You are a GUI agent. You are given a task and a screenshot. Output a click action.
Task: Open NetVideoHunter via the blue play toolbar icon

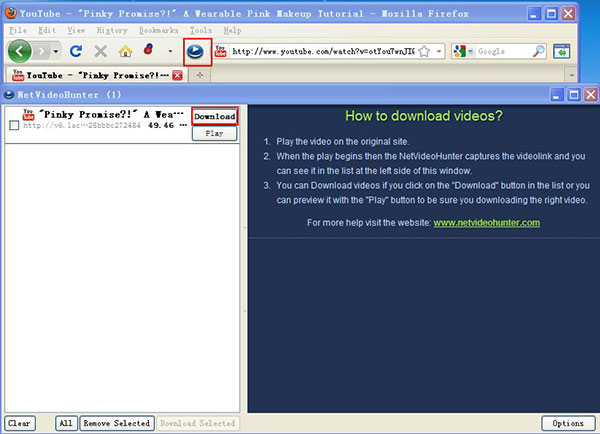(195, 51)
